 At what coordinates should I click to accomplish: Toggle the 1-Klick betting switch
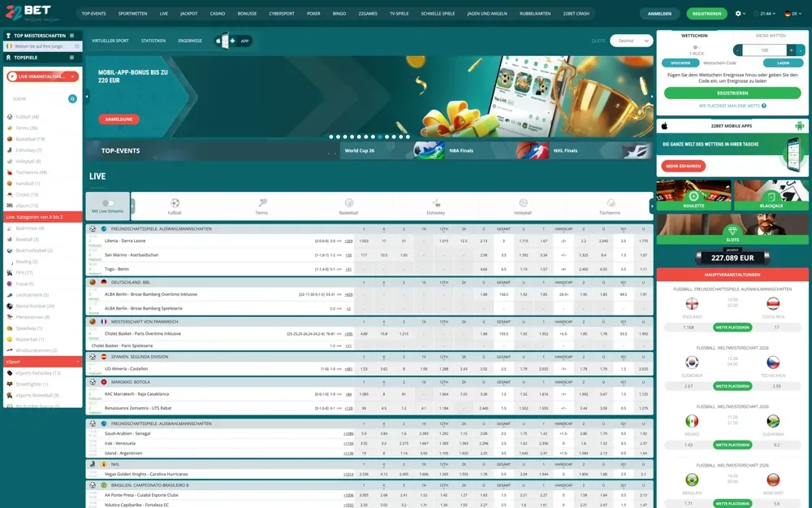697,47
